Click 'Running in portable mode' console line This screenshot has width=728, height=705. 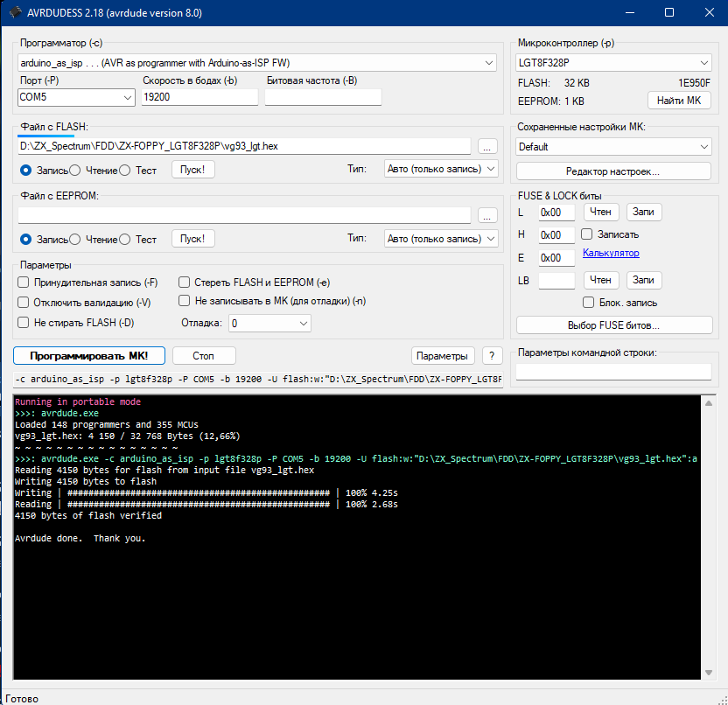coord(78,402)
